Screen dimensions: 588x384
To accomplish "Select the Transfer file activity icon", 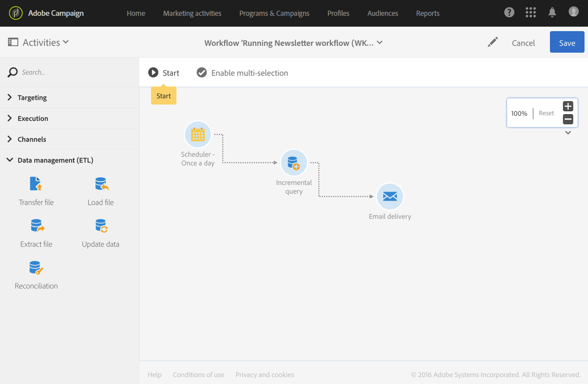I will click(x=36, y=184).
